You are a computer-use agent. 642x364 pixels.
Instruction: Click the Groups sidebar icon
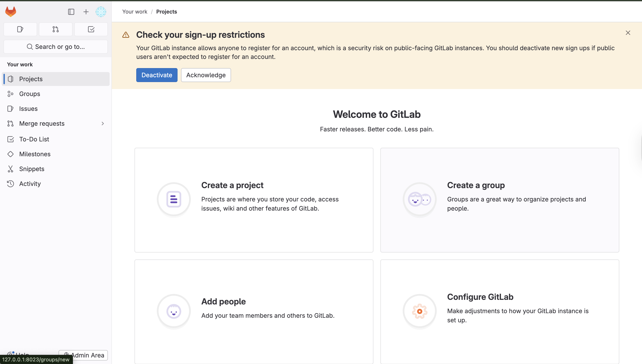[x=10, y=94]
